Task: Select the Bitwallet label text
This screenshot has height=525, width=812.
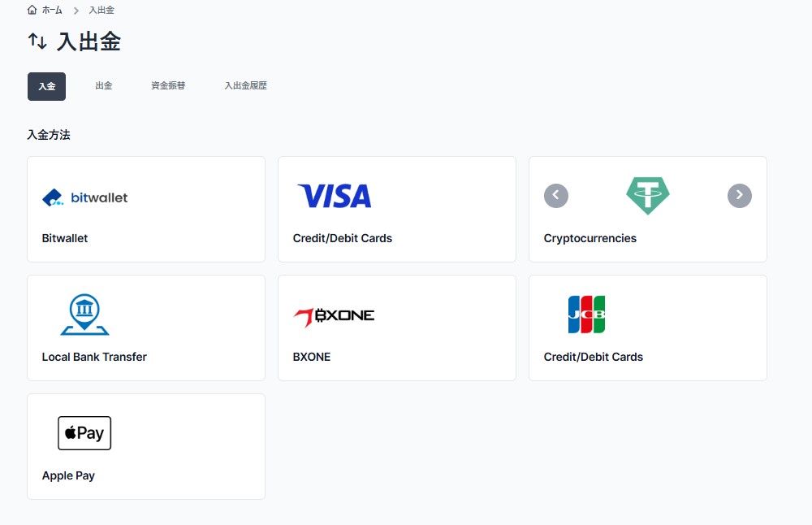Action: point(65,238)
